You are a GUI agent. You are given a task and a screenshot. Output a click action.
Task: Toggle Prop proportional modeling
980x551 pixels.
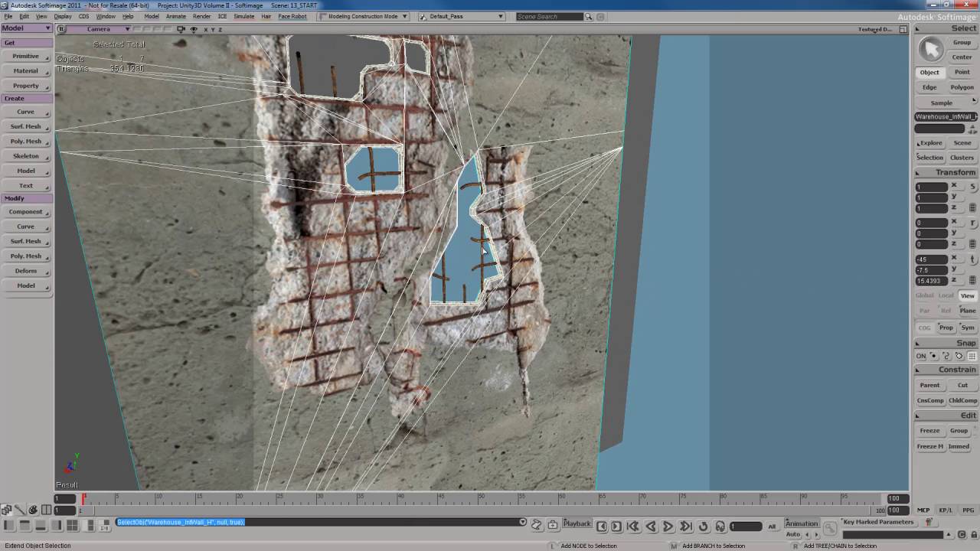[946, 328]
